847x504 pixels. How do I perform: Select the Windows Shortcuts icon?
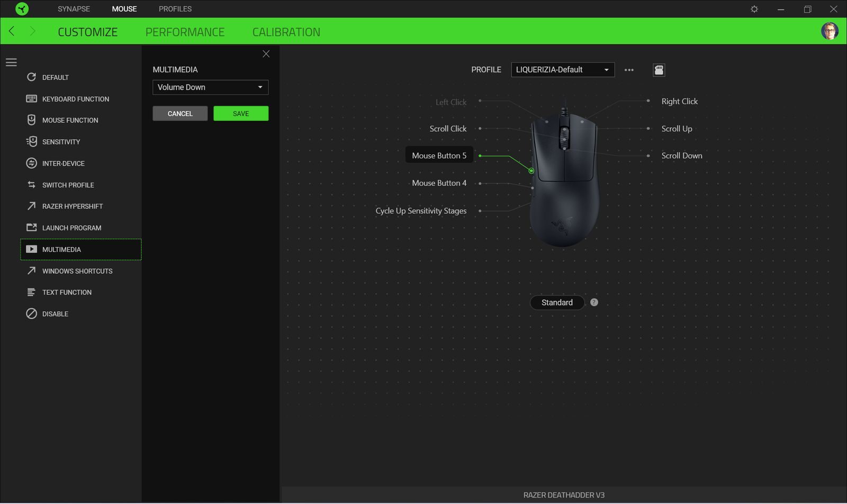(31, 271)
